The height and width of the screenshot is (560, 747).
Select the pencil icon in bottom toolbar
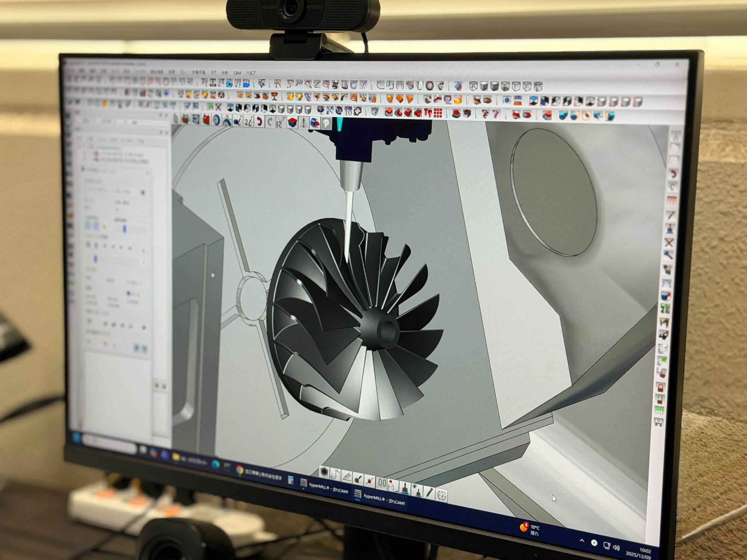(429, 493)
